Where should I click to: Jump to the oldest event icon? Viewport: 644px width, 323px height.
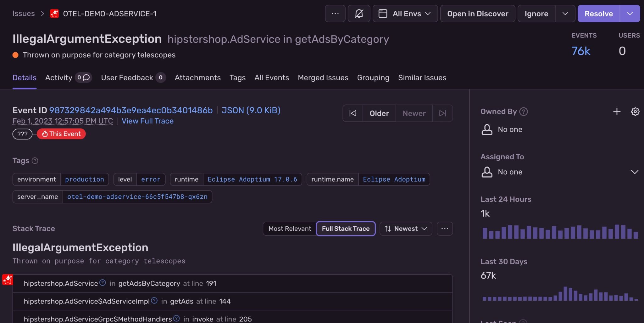(x=353, y=113)
